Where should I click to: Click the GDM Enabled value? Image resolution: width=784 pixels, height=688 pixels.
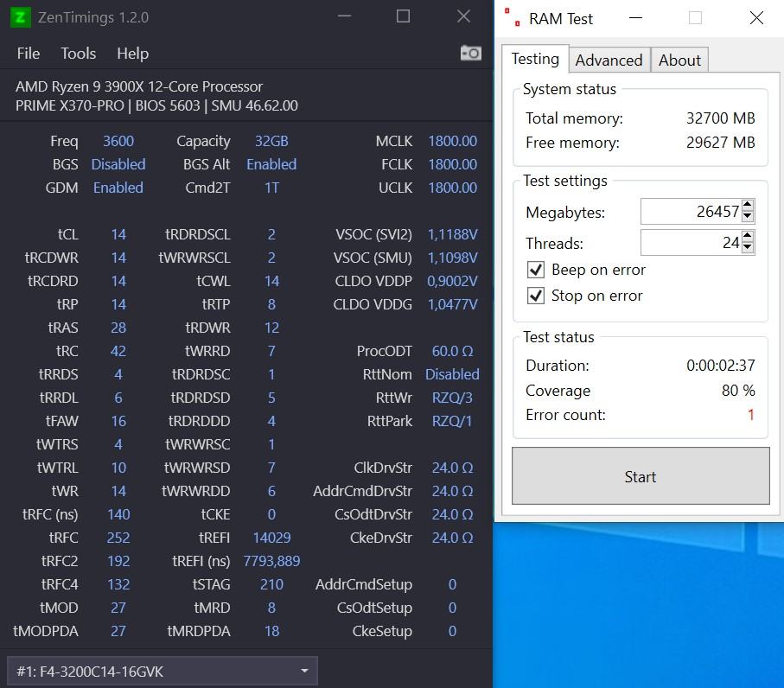coord(118,188)
